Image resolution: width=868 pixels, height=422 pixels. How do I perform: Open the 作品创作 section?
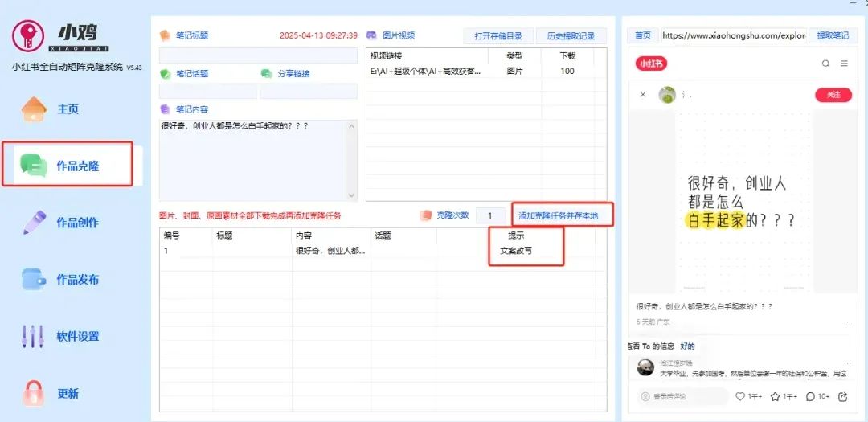pos(77,222)
